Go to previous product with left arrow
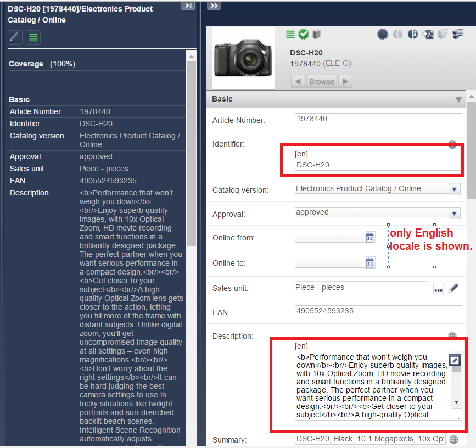476x448 pixels. (x=298, y=82)
